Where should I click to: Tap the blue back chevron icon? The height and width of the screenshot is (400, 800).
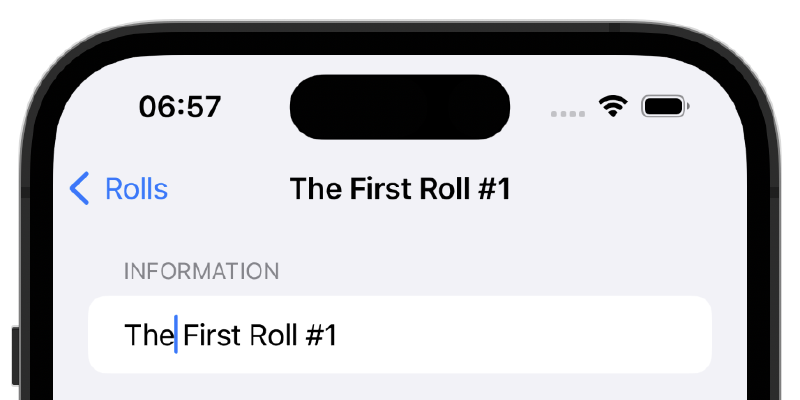pos(80,188)
